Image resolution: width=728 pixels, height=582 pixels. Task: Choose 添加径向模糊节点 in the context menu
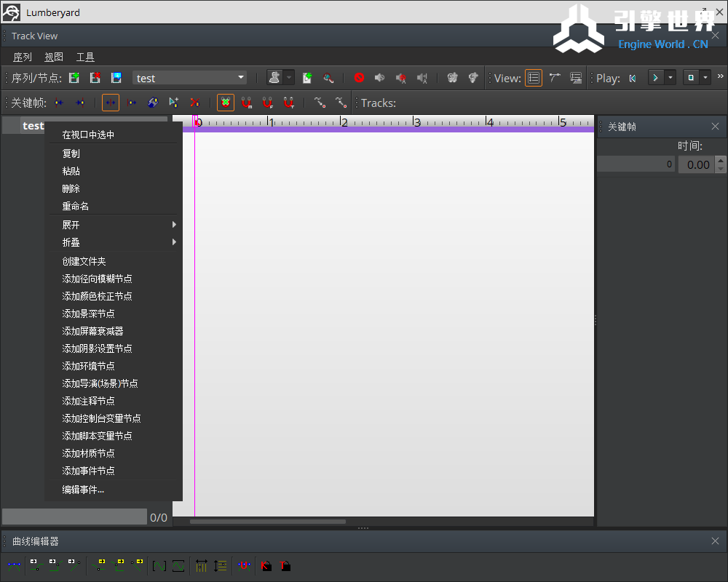[114, 279]
